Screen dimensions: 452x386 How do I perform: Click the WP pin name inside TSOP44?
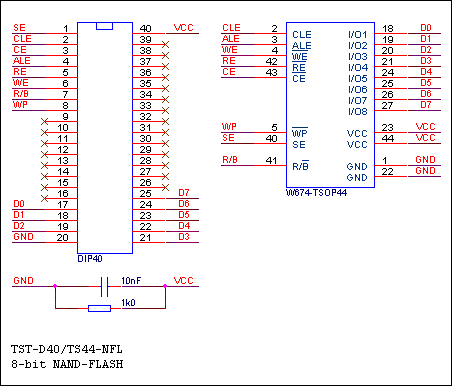300,133
